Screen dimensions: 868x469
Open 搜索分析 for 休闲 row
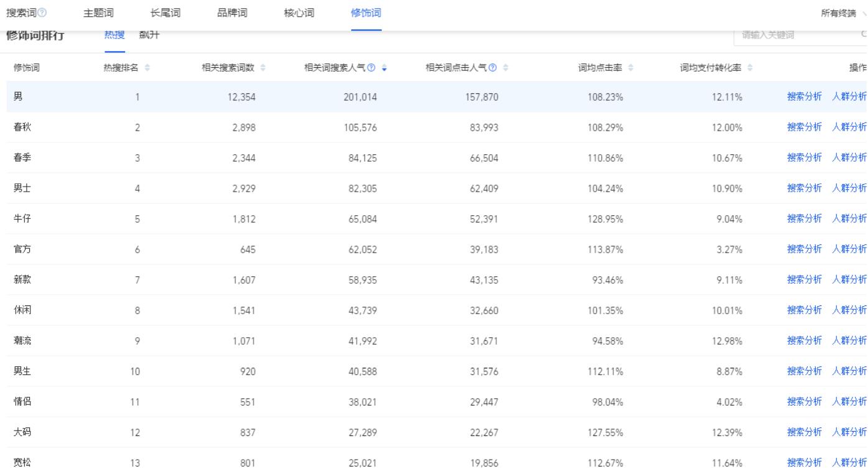pyautogui.click(x=805, y=310)
